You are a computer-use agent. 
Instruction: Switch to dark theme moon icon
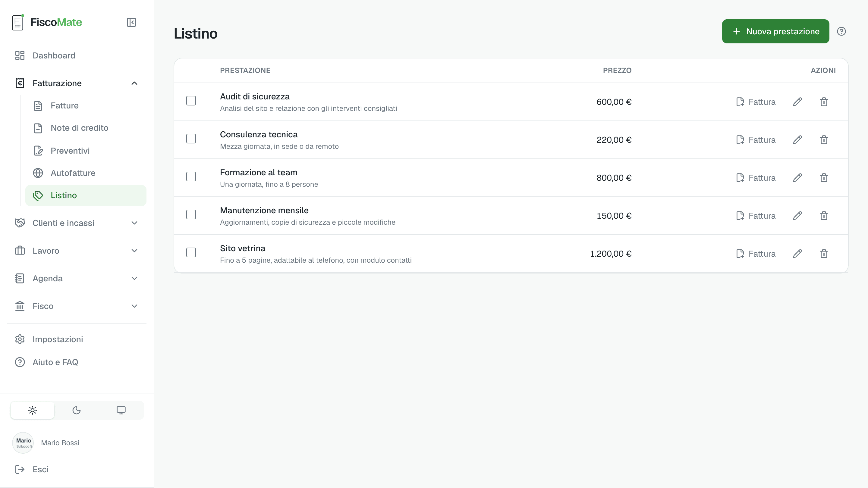[x=77, y=410]
